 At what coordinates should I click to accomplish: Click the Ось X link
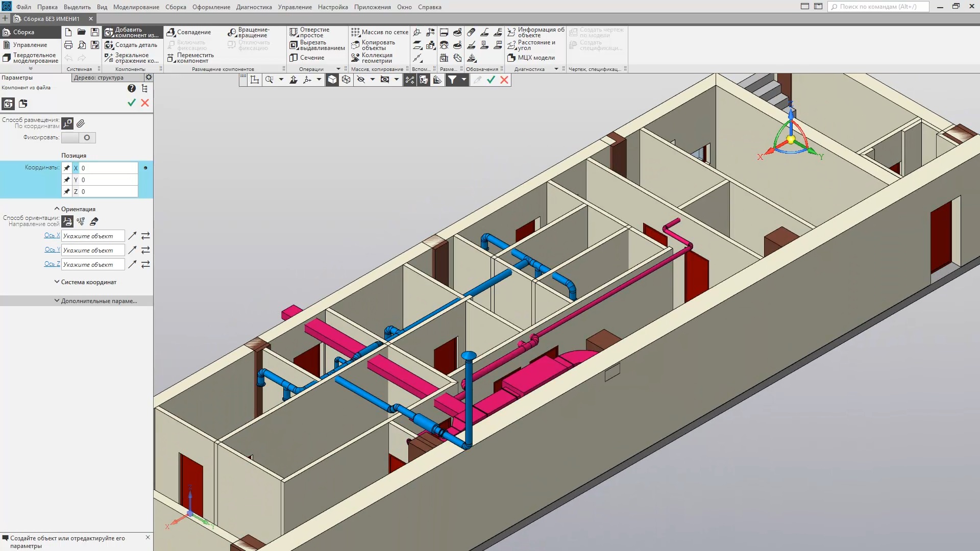coord(52,236)
